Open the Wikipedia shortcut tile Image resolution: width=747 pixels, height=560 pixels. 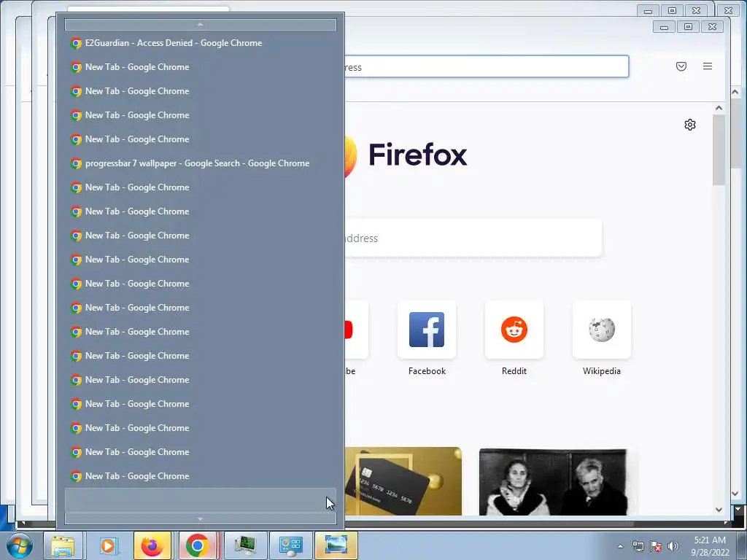602,330
